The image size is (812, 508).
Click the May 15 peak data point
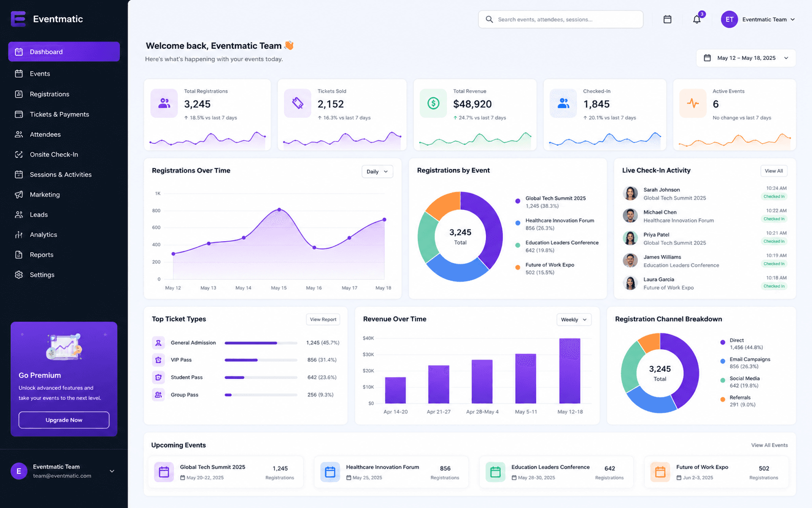[279, 209]
